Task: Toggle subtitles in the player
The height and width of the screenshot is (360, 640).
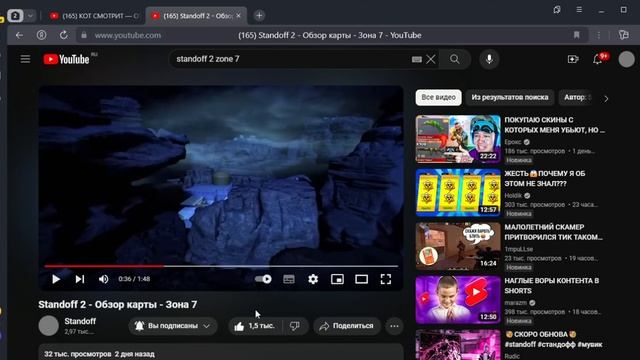Action: coord(289,279)
